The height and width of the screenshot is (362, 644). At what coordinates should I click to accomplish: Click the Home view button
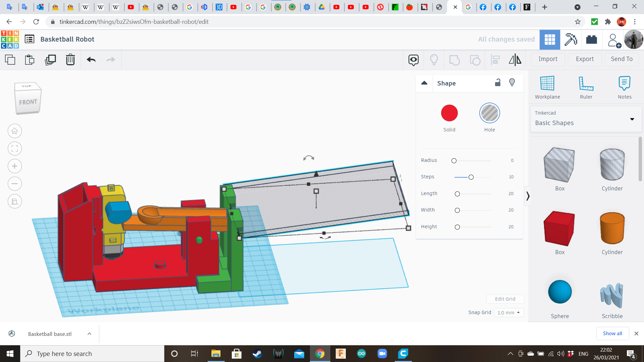pyautogui.click(x=15, y=131)
